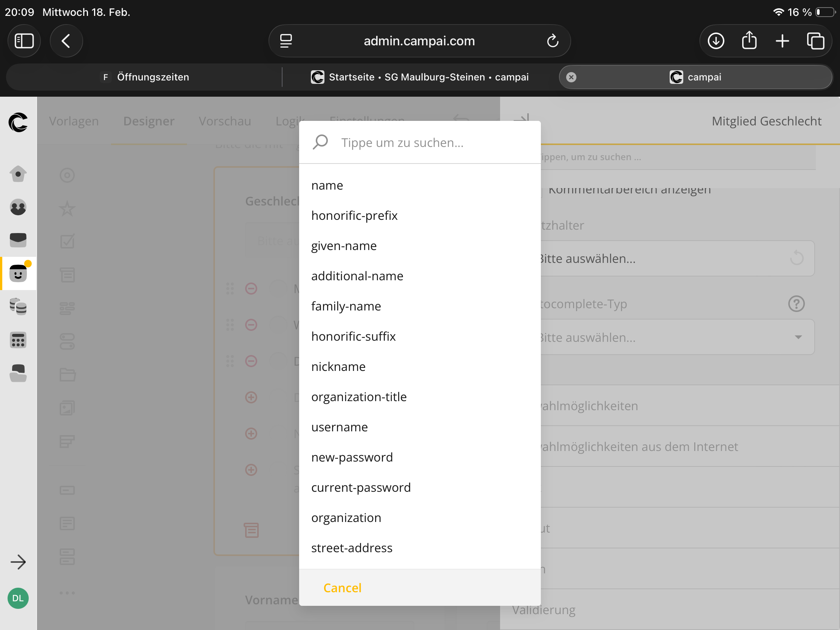Click the DL user avatar
Image resolution: width=840 pixels, height=630 pixels.
pos(18,598)
